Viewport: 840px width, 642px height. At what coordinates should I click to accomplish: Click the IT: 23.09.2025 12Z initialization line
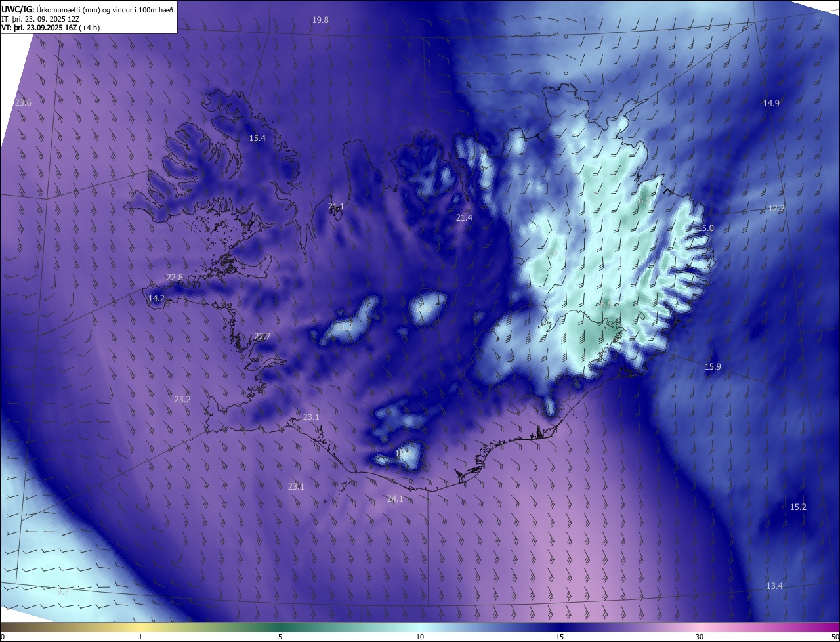tap(41, 18)
